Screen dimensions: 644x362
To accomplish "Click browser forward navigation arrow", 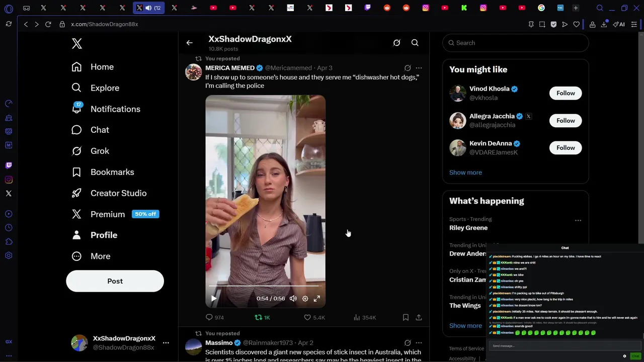I will pyautogui.click(x=36, y=24).
